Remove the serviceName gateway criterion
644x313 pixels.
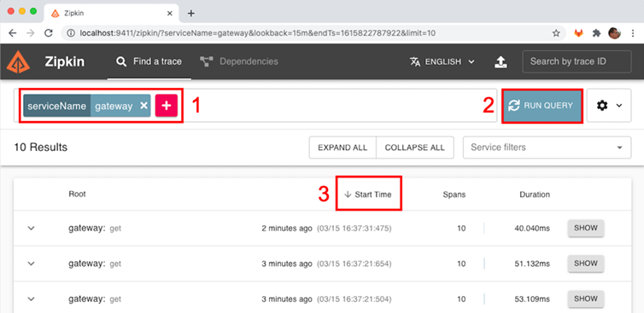(x=143, y=106)
